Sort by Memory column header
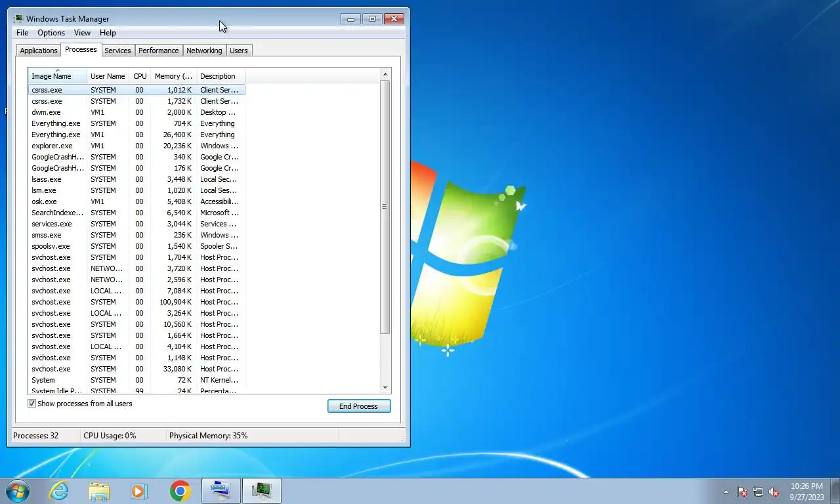The height and width of the screenshot is (504, 840). click(173, 76)
